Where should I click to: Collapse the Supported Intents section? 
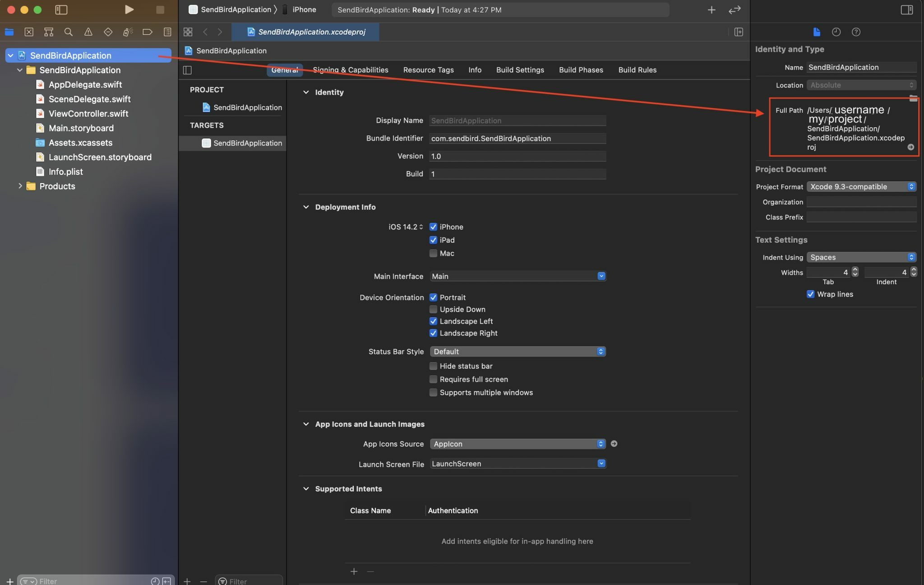point(306,488)
